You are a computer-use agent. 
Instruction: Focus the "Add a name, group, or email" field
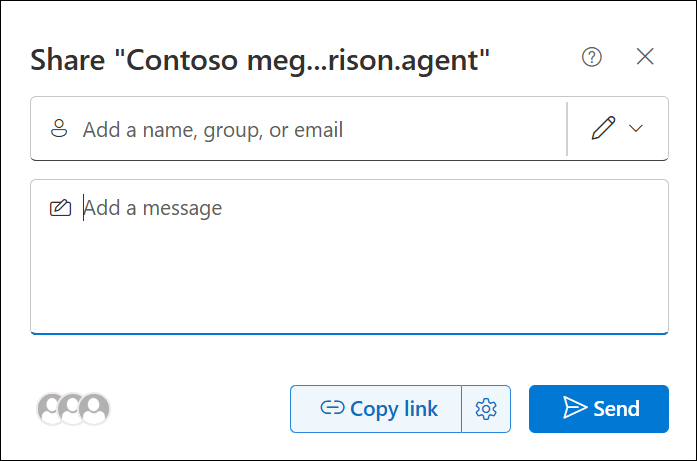[299, 128]
